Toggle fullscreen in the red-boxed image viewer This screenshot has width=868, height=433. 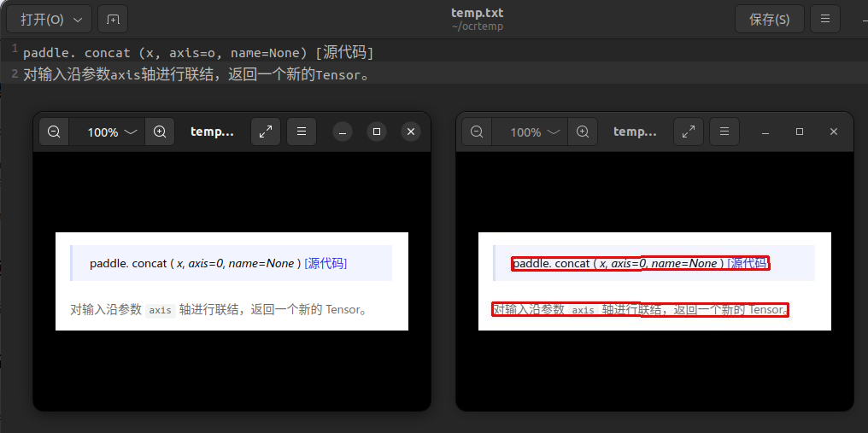pos(689,132)
